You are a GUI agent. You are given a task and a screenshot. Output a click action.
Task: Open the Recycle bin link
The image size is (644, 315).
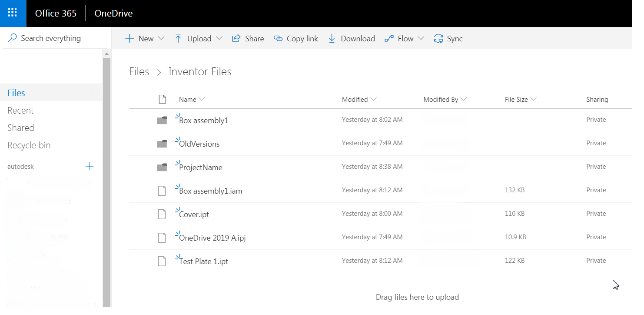pos(29,145)
